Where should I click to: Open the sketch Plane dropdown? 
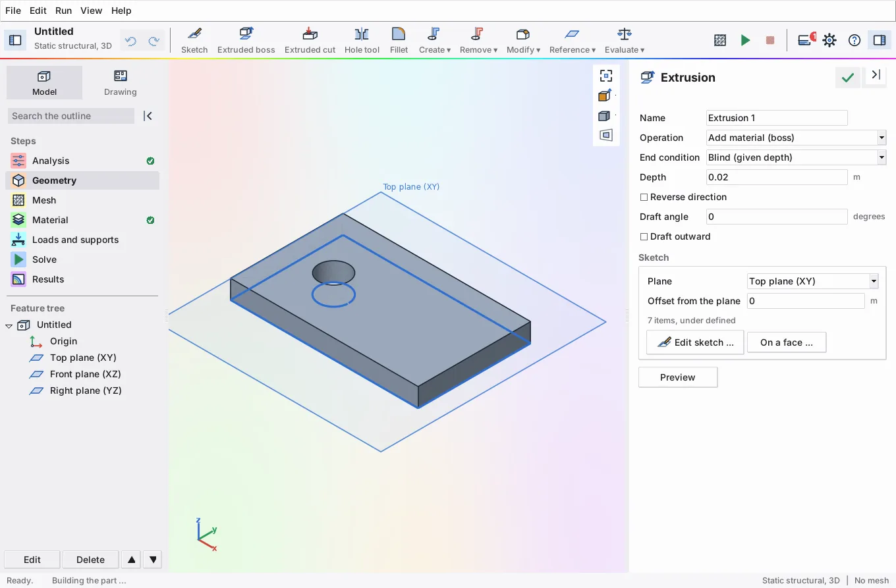(812, 281)
